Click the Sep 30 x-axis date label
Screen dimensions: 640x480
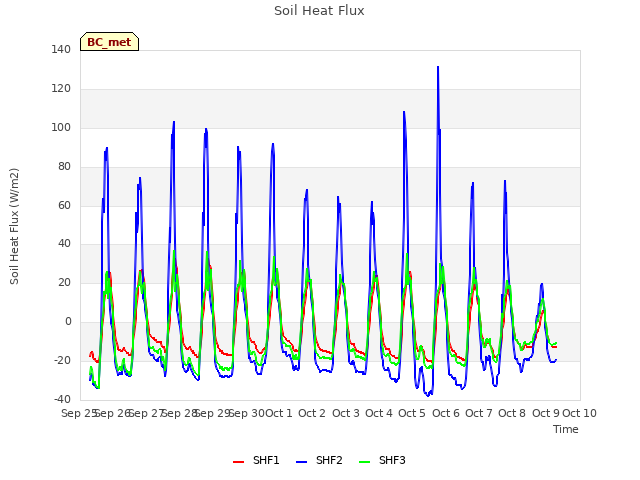click(247, 413)
